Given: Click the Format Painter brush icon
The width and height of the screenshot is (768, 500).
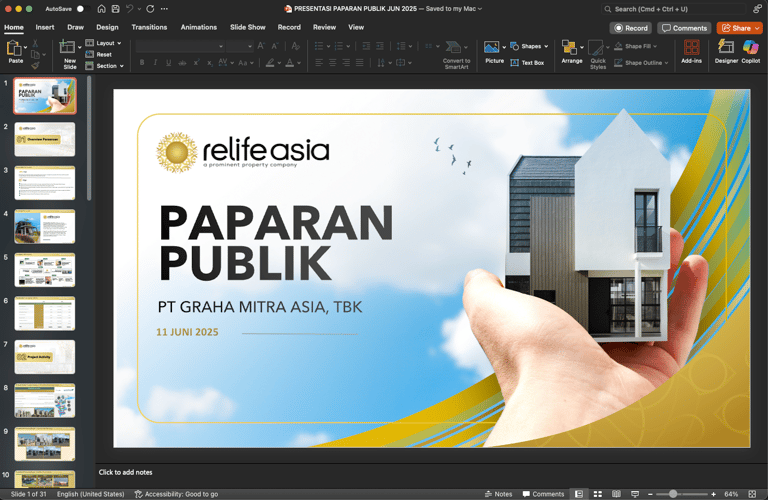Looking at the screenshot, I should point(35,65).
